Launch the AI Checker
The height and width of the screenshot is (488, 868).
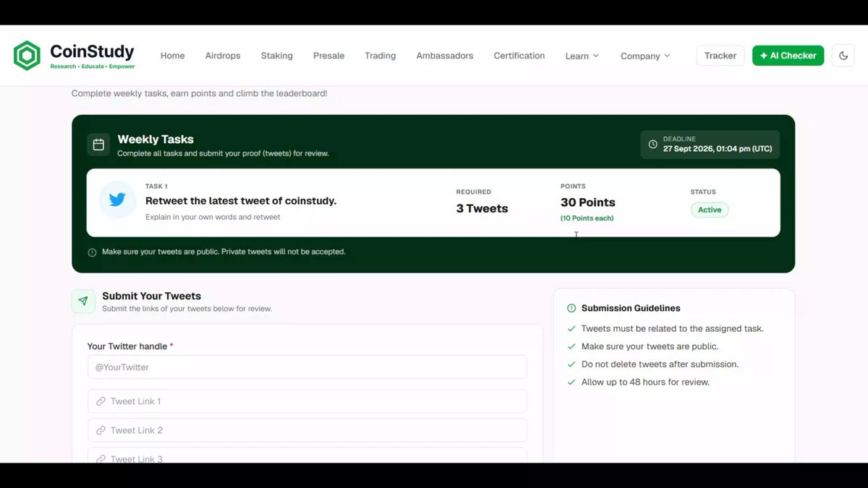(788, 56)
